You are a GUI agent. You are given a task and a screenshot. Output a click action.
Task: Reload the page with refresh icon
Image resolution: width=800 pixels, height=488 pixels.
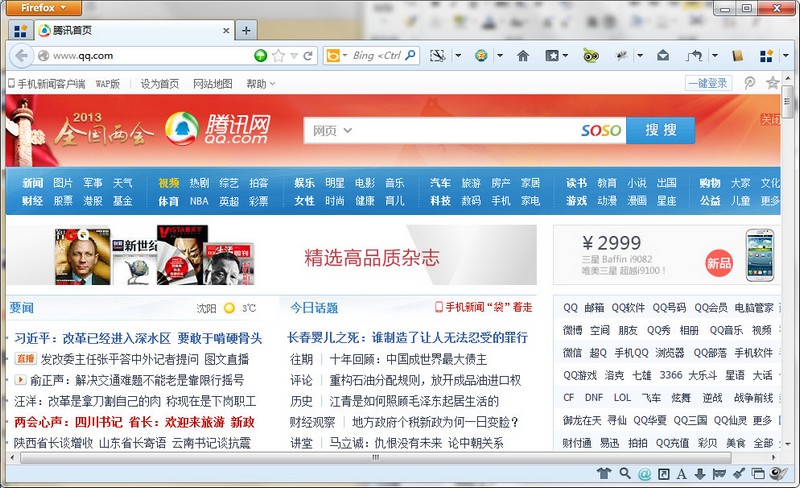pos(308,56)
